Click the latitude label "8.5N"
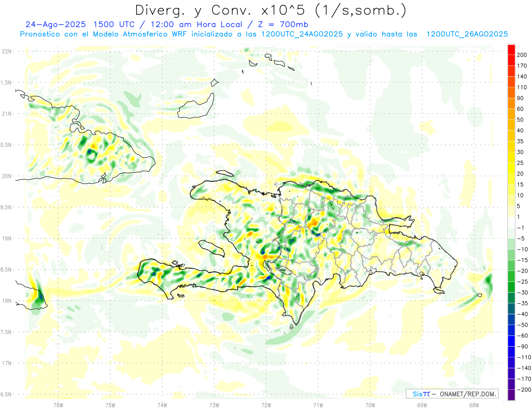The height and width of the screenshot is (411, 532). [6, 270]
